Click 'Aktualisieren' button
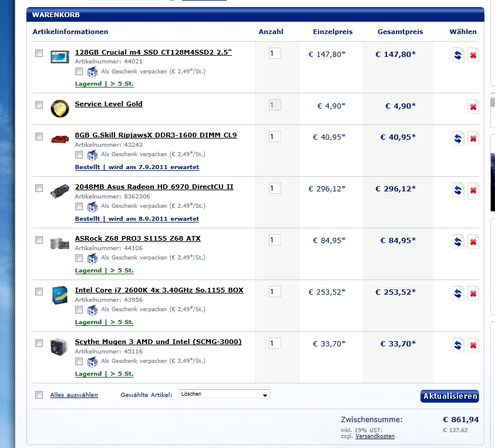Screen dimensions: 495x448 point(449,396)
